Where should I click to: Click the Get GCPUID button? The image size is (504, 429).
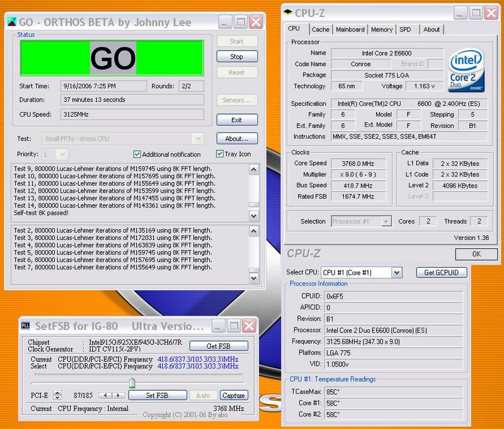pos(442,273)
